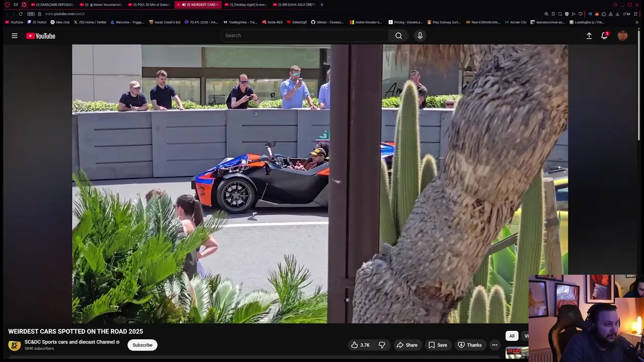Open Play Subway Surf bookmark
The height and width of the screenshot is (362, 644).
click(444, 22)
